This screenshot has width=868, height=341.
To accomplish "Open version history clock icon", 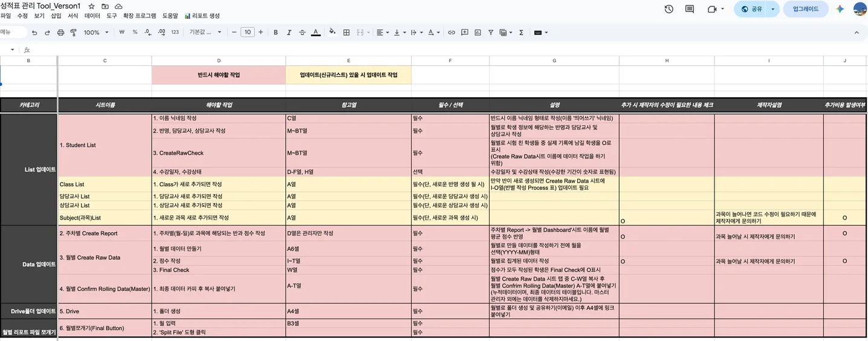I will coord(669,9).
